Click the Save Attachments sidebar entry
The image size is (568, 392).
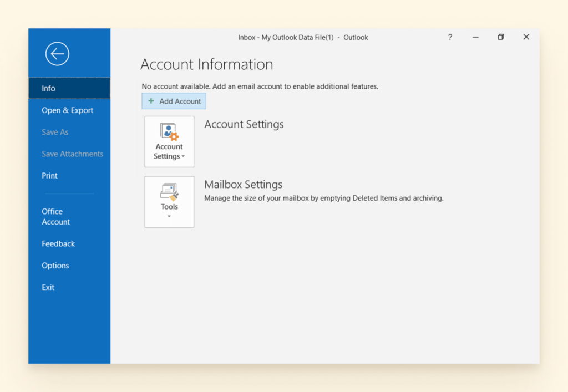(x=72, y=154)
